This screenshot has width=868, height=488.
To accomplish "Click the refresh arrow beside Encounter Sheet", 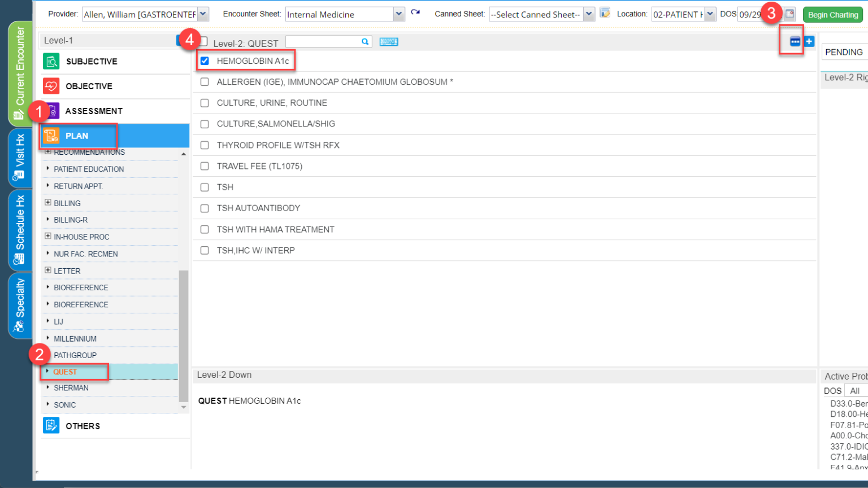I will [x=415, y=13].
